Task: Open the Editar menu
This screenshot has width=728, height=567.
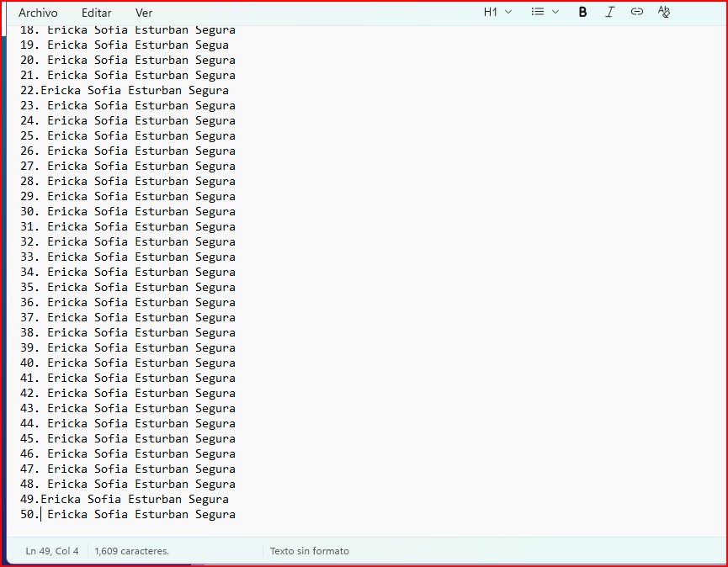Action: click(96, 13)
